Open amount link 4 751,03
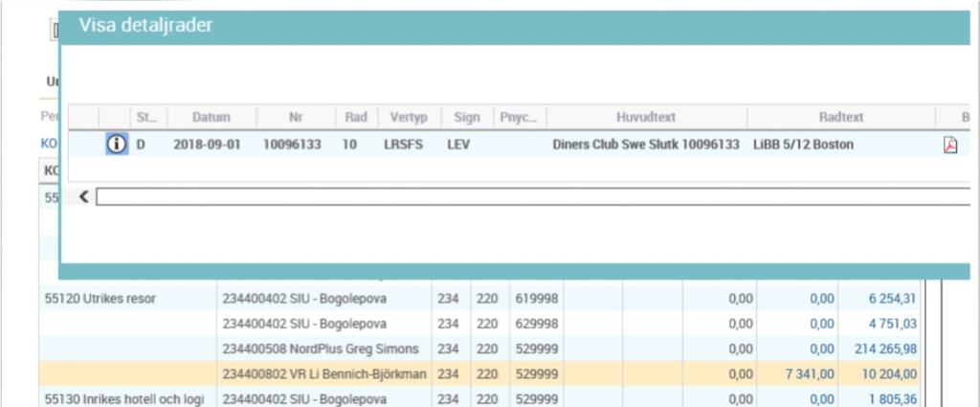The height and width of the screenshot is (407, 980). [893, 324]
